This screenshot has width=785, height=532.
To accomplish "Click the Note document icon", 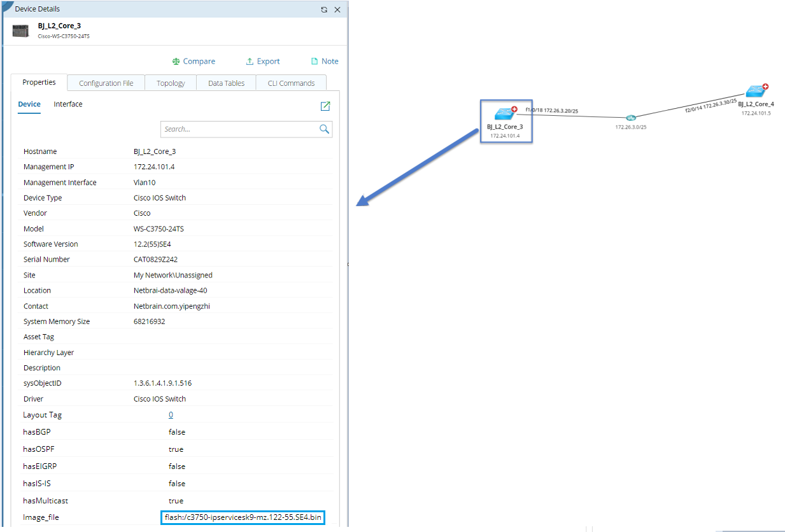I will [314, 61].
